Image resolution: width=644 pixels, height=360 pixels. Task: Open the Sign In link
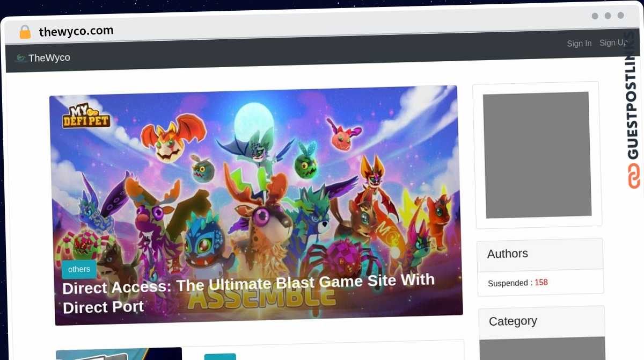coord(579,44)
